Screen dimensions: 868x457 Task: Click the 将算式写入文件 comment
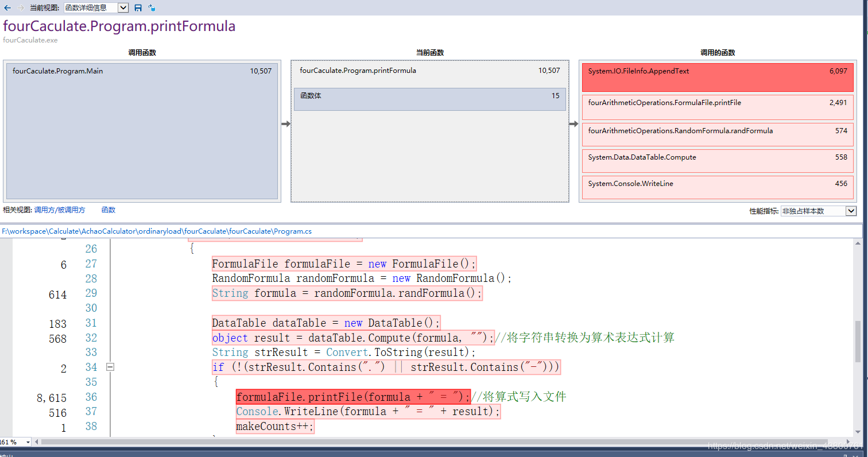coord(520,397)
